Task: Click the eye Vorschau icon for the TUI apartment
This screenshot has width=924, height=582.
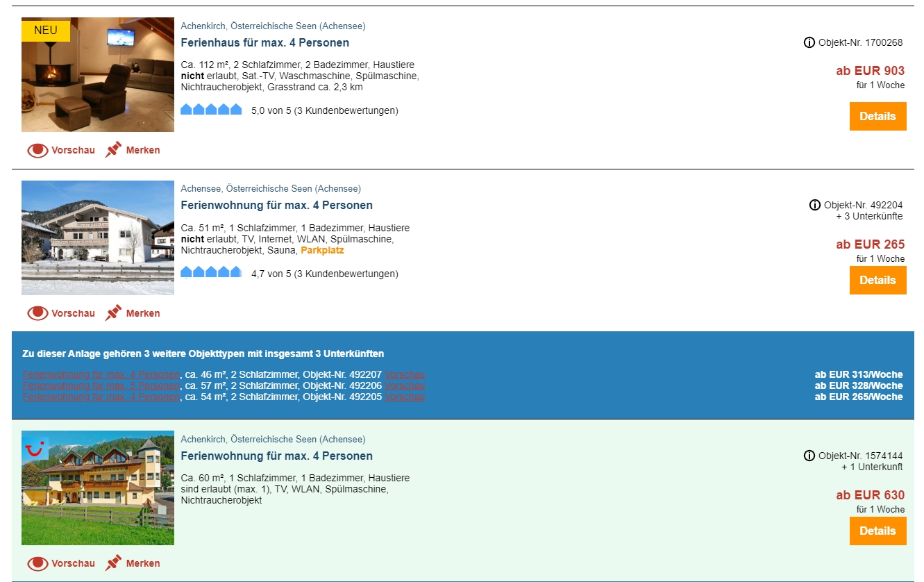Action: [37, 563]
